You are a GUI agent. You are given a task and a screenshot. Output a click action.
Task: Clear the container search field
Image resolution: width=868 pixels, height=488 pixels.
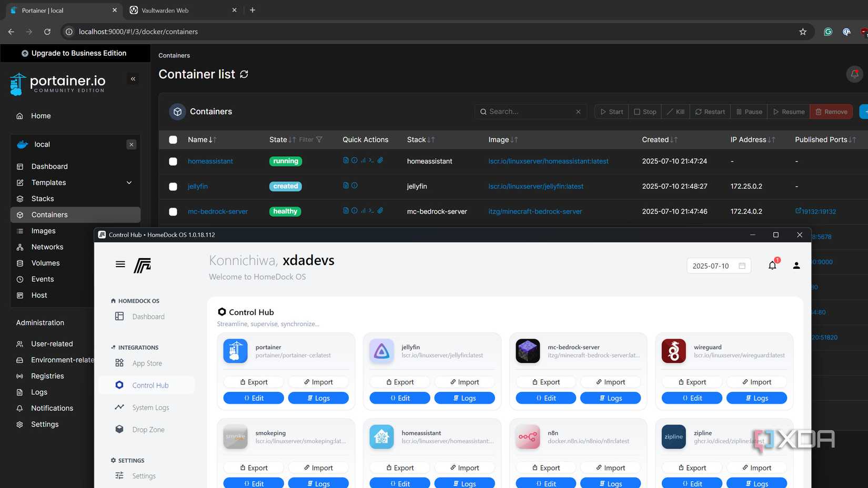[x=578, y=111]
